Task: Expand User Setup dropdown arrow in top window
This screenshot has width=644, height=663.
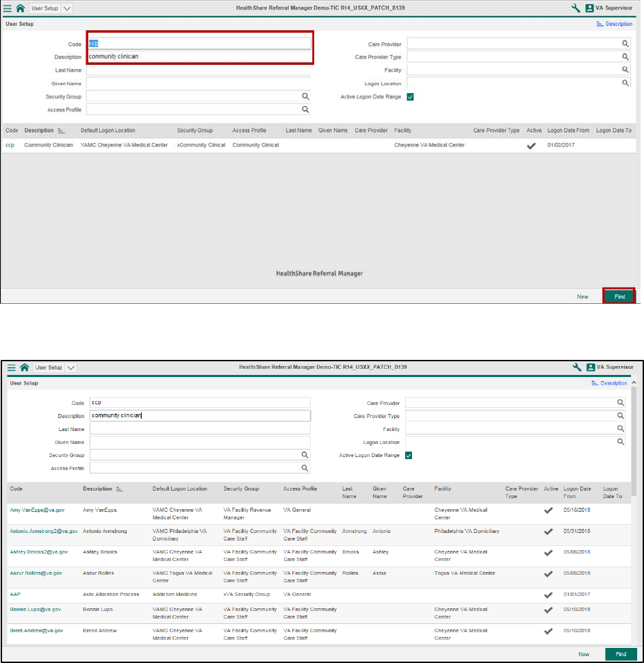Action: coord(67,8)
